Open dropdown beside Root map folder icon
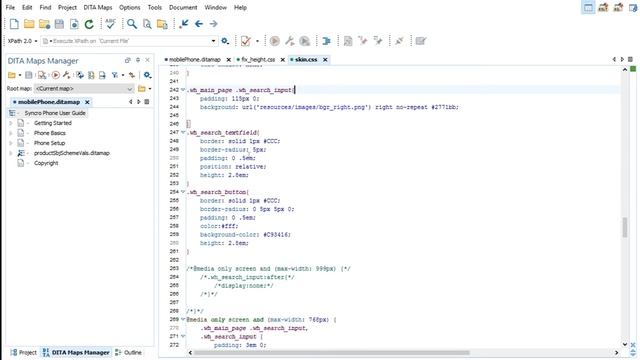640x360 pixels. 150,89
